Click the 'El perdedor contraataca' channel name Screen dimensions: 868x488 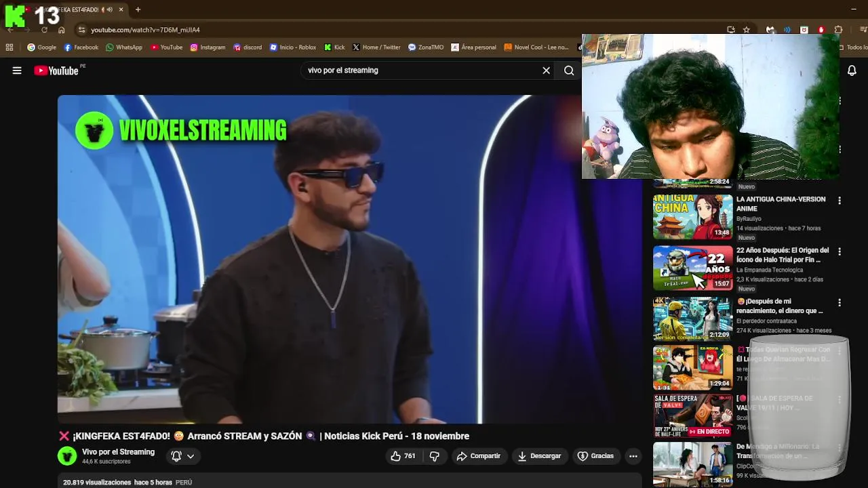click(x=766, y=321)
